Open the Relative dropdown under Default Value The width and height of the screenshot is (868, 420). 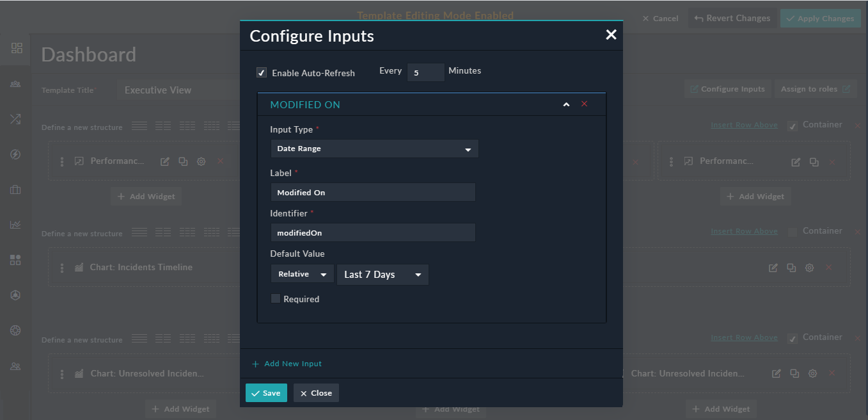coord(302,273)
